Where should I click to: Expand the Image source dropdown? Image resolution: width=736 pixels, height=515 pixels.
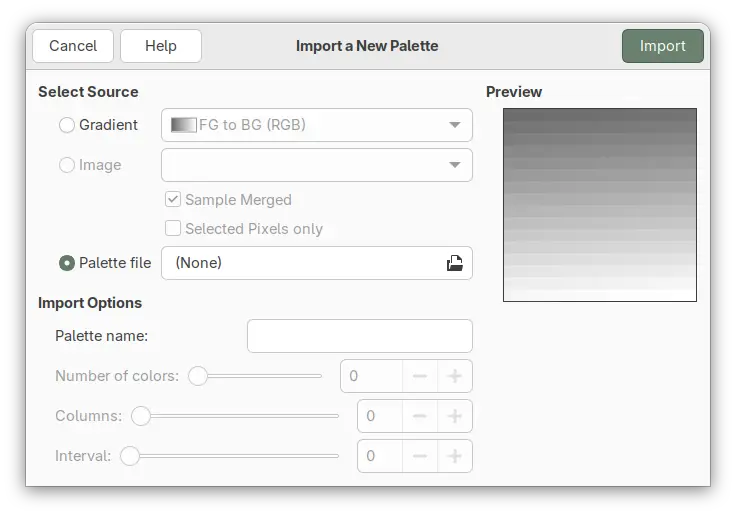[x=455, y=165]
